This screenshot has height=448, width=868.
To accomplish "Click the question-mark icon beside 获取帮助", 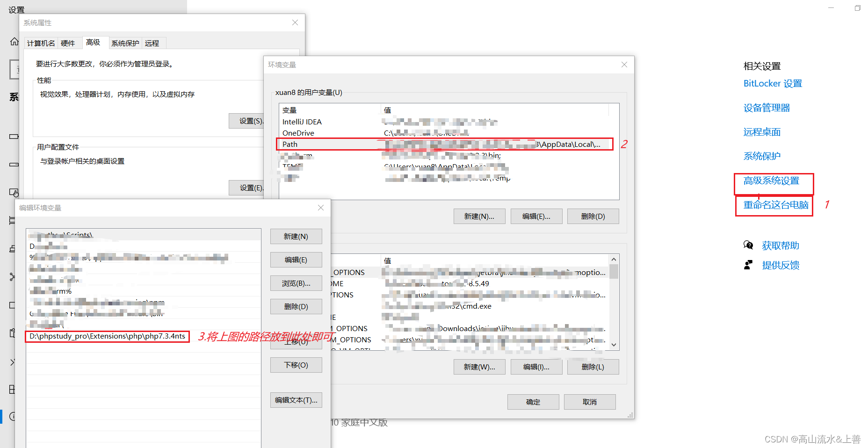I will (749, 245).
